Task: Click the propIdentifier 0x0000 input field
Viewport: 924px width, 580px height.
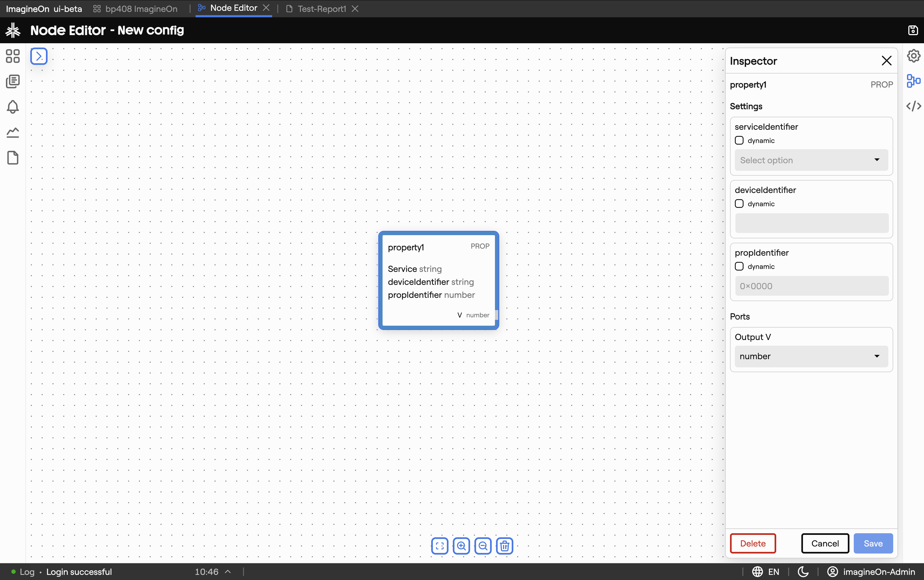Action: click(x=812, y=286)
